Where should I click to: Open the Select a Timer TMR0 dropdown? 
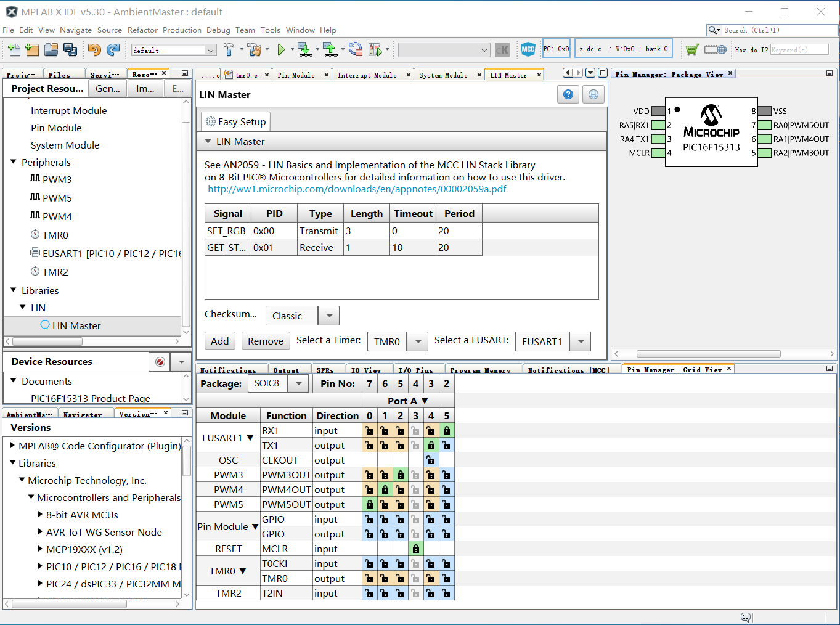418,341
